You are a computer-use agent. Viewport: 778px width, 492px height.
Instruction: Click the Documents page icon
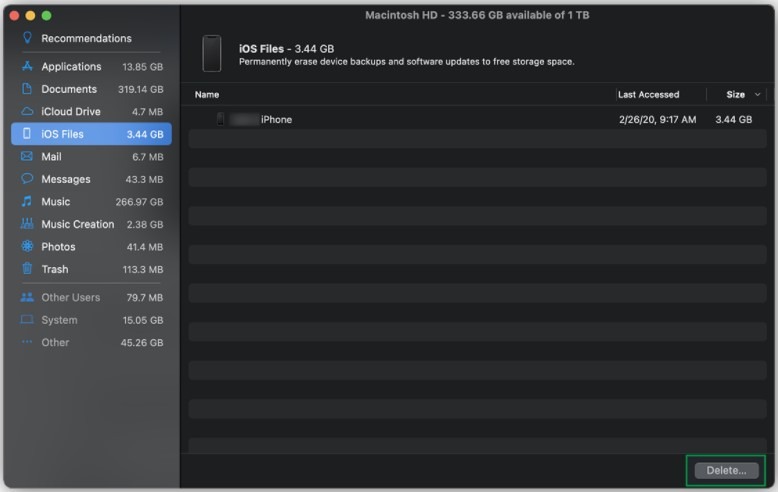pyautogui.click(x=27, y=89)
